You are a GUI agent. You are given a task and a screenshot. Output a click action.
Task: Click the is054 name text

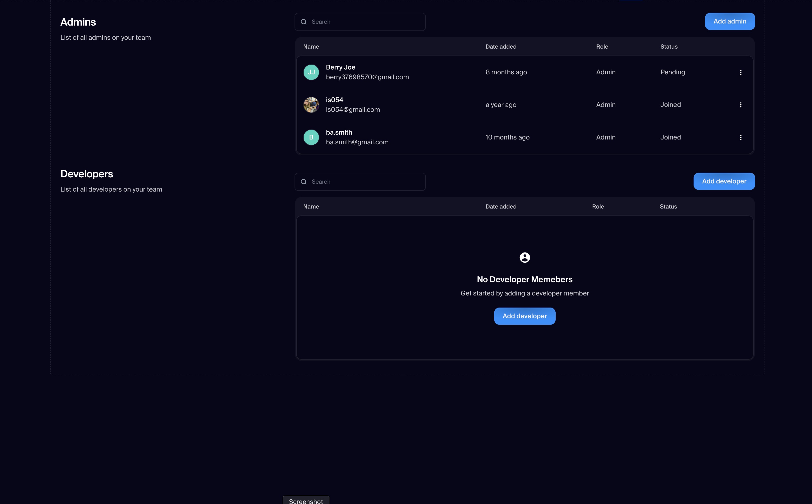point(334,100)
